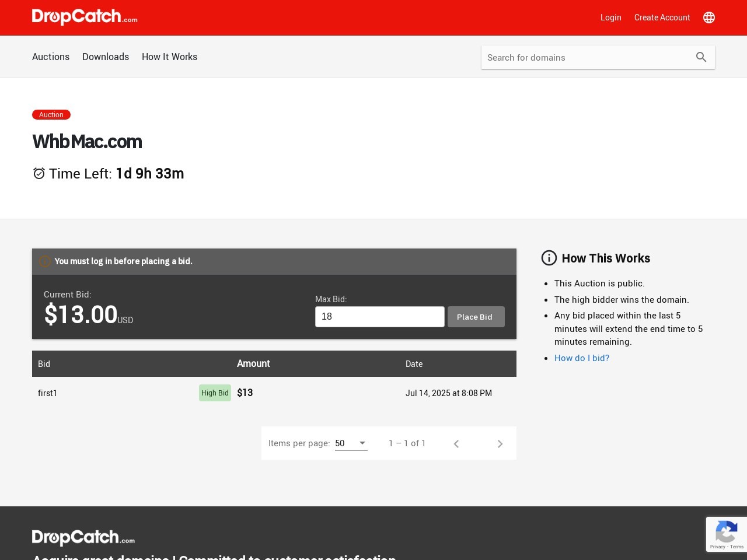Follow the How do I bid? link

pos(582,358)
